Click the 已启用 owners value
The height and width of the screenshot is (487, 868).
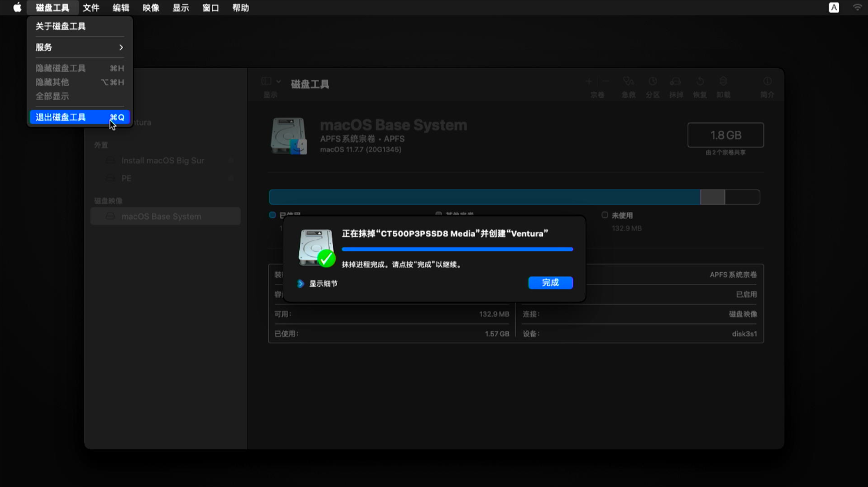click(x=747, y=294)
